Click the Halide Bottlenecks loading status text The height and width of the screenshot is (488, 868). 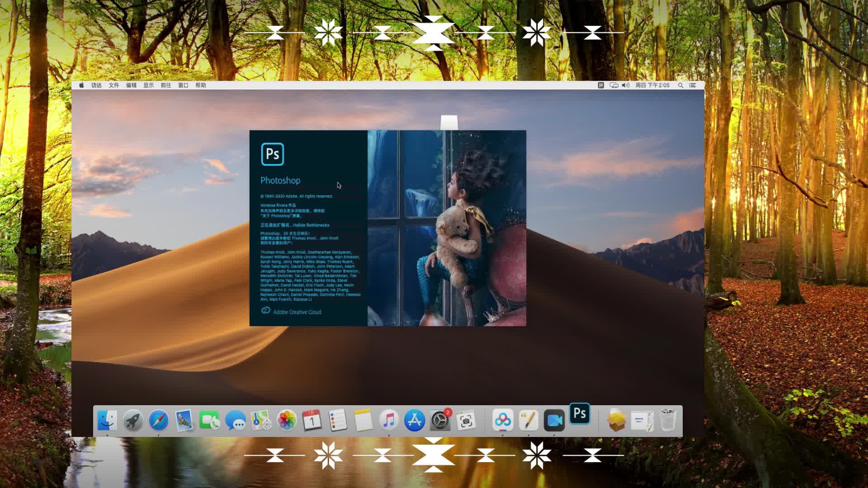click(295, 225)
